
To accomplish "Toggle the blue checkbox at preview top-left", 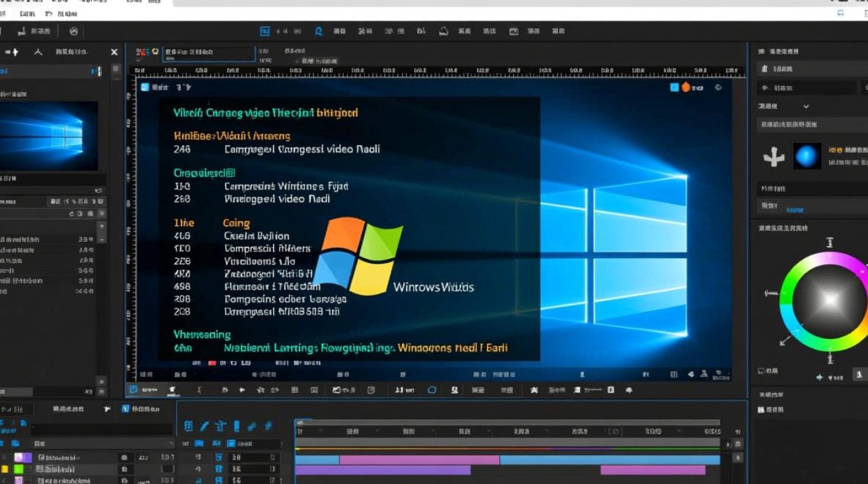I will 145,87.
